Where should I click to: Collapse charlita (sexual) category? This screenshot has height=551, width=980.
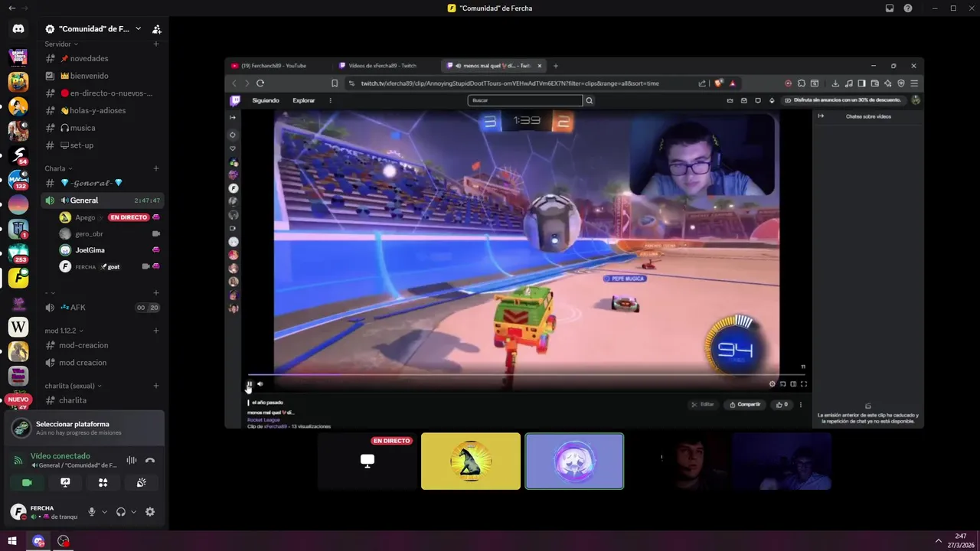pos(73,386)
